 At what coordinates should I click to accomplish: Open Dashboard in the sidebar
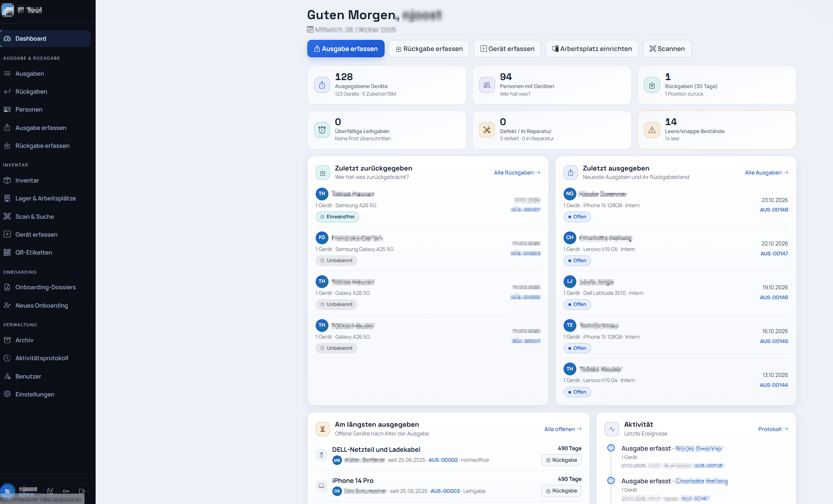(45, 39)
